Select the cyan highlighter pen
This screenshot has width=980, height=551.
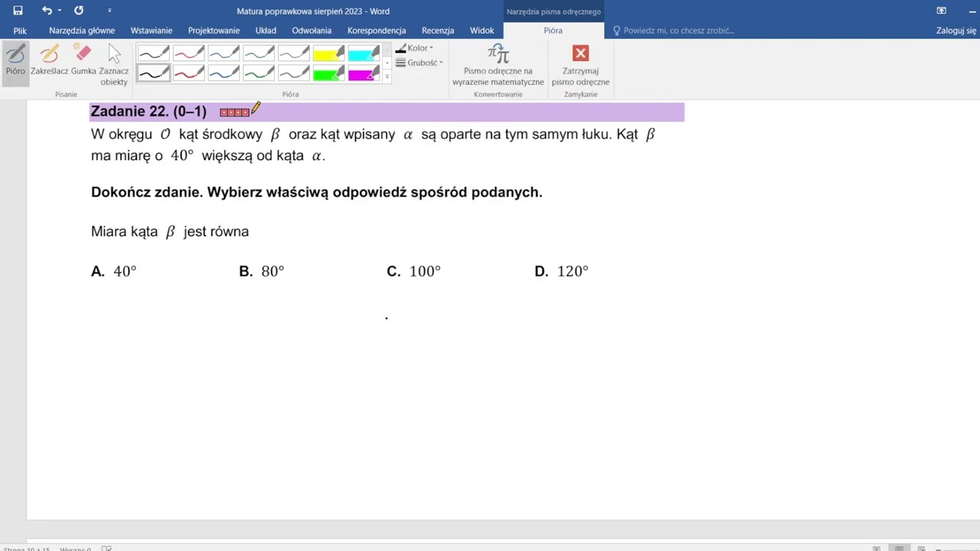(364, 54)
